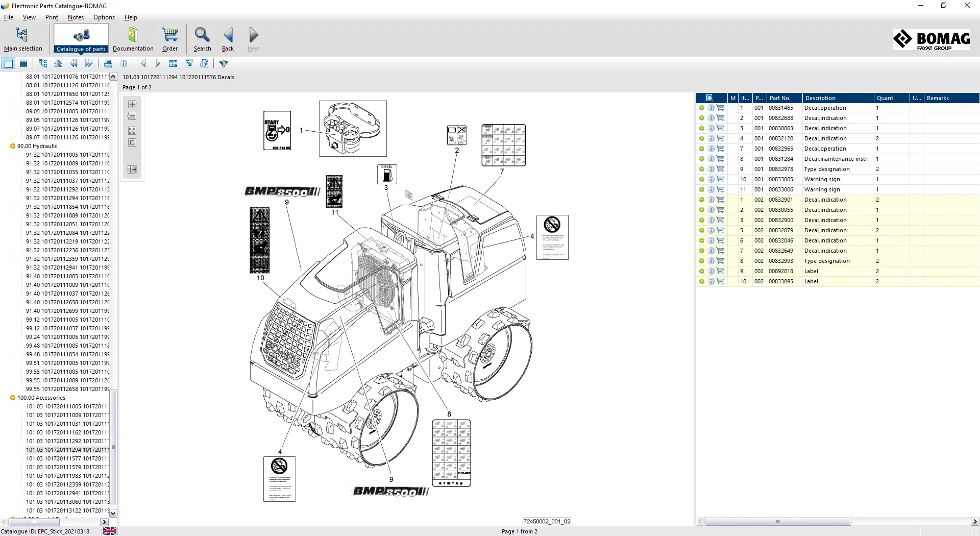
Task: Zoom out the illustration with minus button
Action: pos(132,116)
